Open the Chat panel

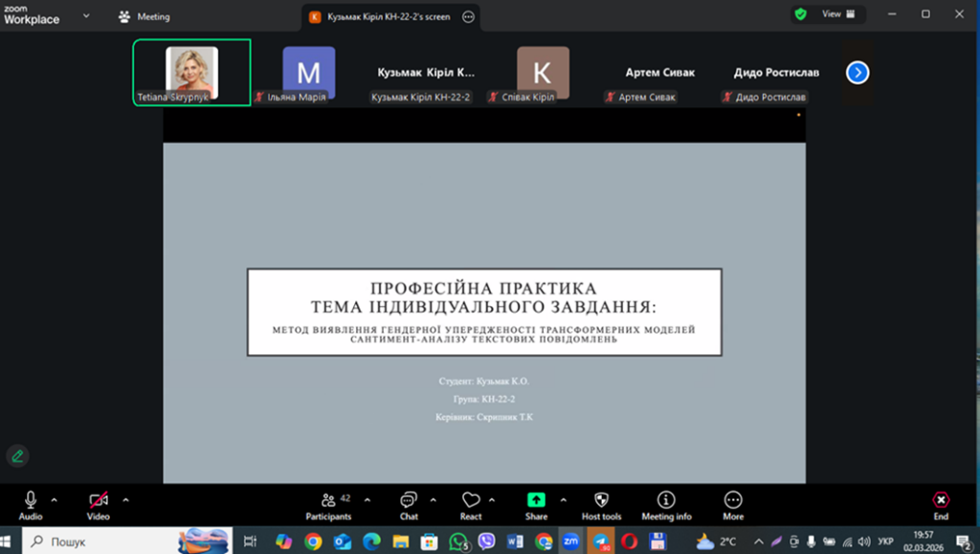click(x=409, y=501)
